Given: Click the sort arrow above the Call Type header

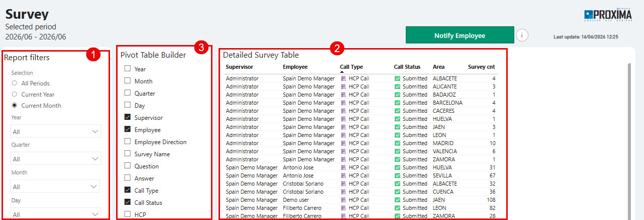Looking at the screenshot, I should point(342,72).
